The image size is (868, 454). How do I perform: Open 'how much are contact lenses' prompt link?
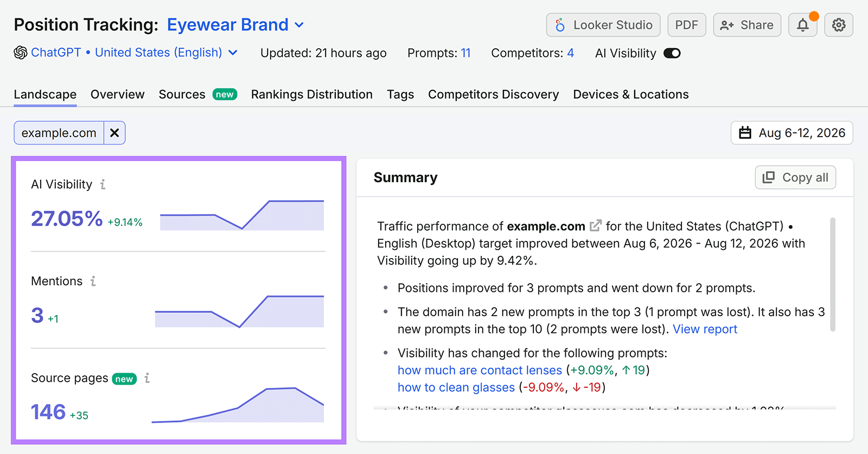(480, 370)
